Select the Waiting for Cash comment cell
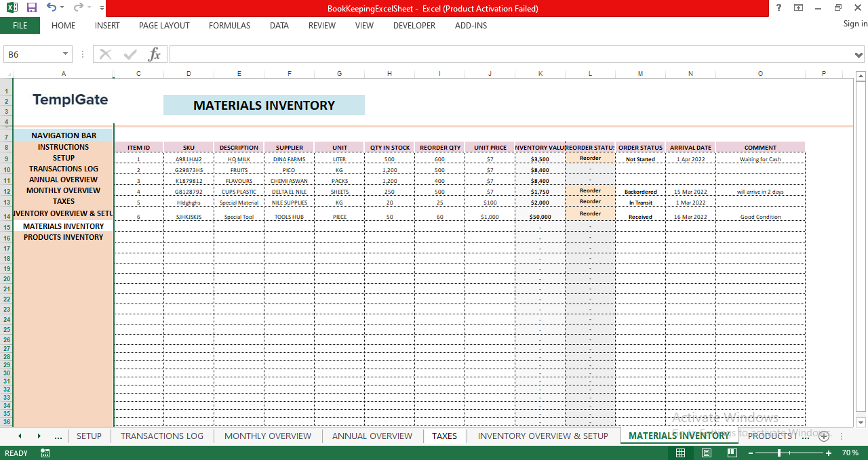Image resolution: width=868 pixels, height=460 pixels. [x=760, y=159]
